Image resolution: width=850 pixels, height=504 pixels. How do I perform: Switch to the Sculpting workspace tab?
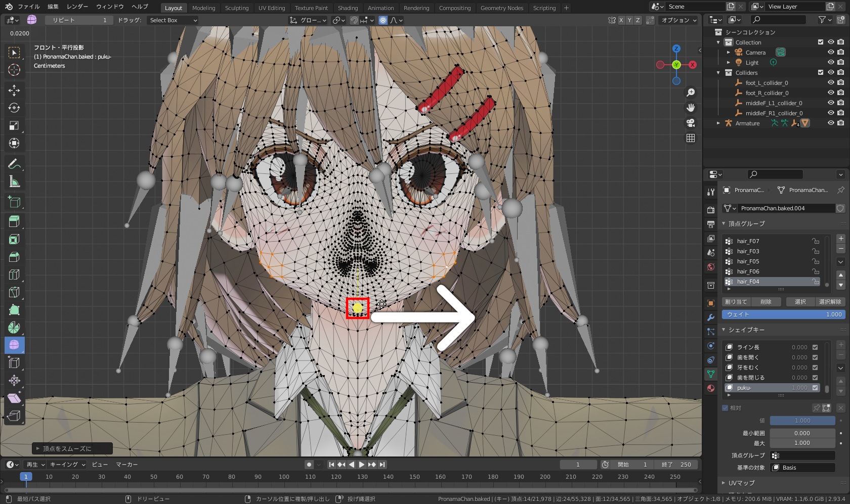pyautogui.click(x=237, y=8)
